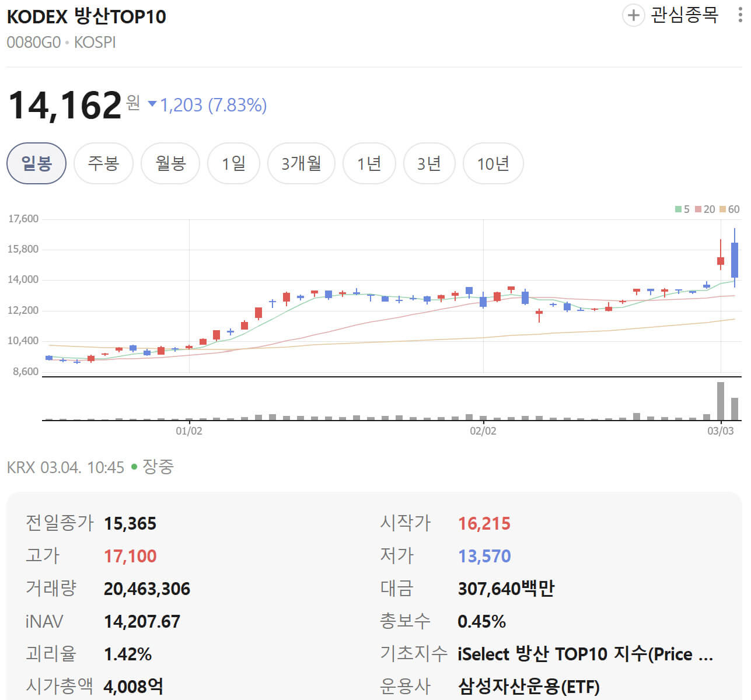Select the 1년 chart range
This screenshot has width=751, height=700.
[x=369, y=164]
